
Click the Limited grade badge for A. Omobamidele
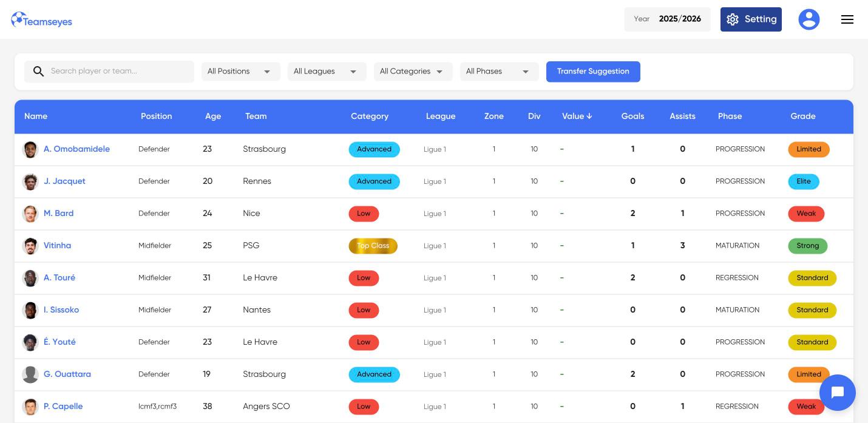[x=809, y=149]
